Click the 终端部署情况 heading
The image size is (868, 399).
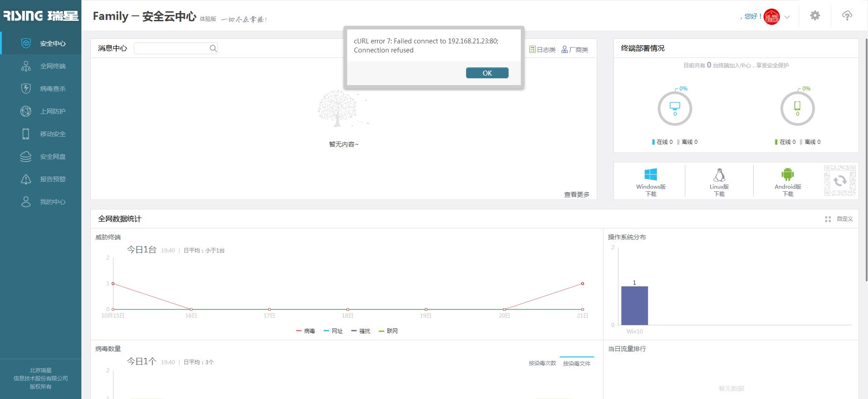pos(642,48)
